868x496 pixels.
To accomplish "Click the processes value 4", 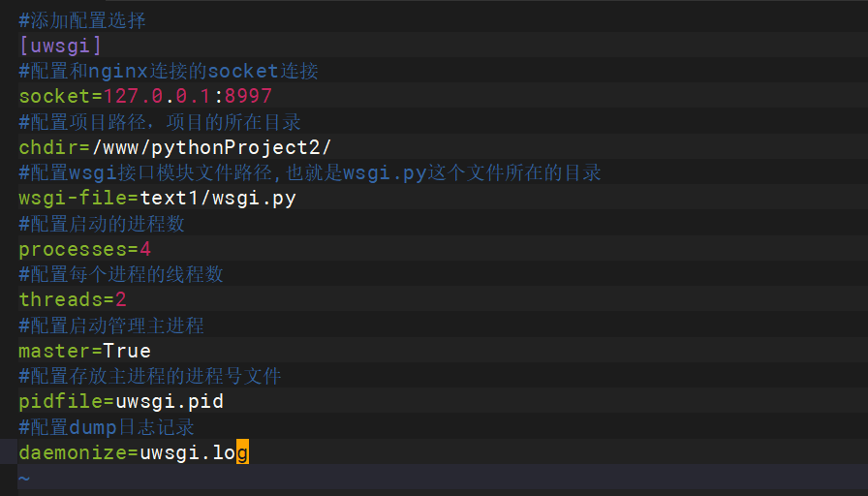I will (145, 249).
